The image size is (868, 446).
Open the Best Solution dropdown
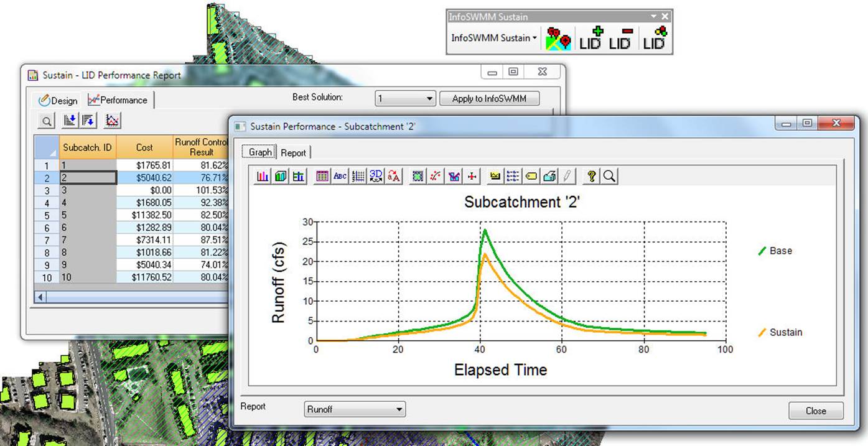[x=404, y=98]
